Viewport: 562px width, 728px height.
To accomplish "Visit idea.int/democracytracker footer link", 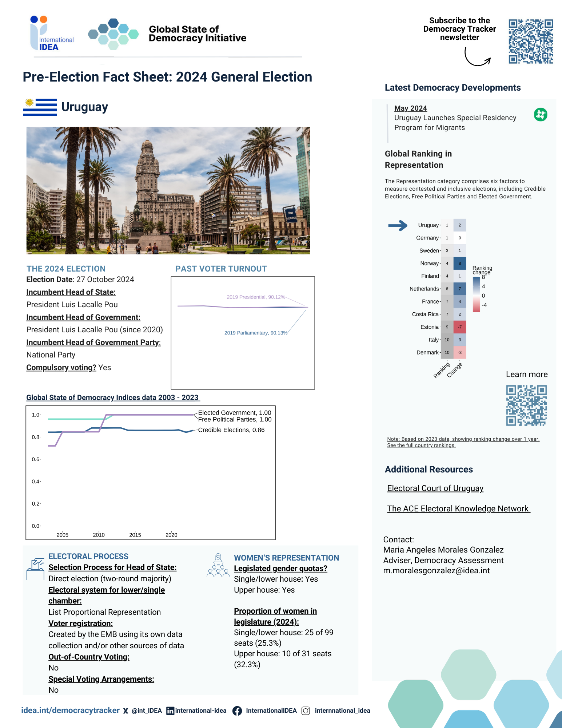I will click(x=70, y=711).
